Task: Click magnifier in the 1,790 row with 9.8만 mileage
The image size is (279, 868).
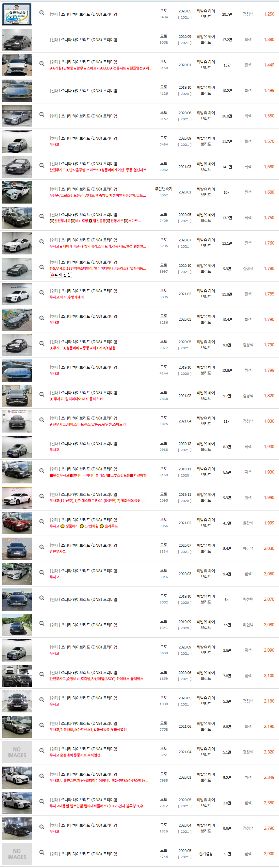Action: (x=42, y=343)
